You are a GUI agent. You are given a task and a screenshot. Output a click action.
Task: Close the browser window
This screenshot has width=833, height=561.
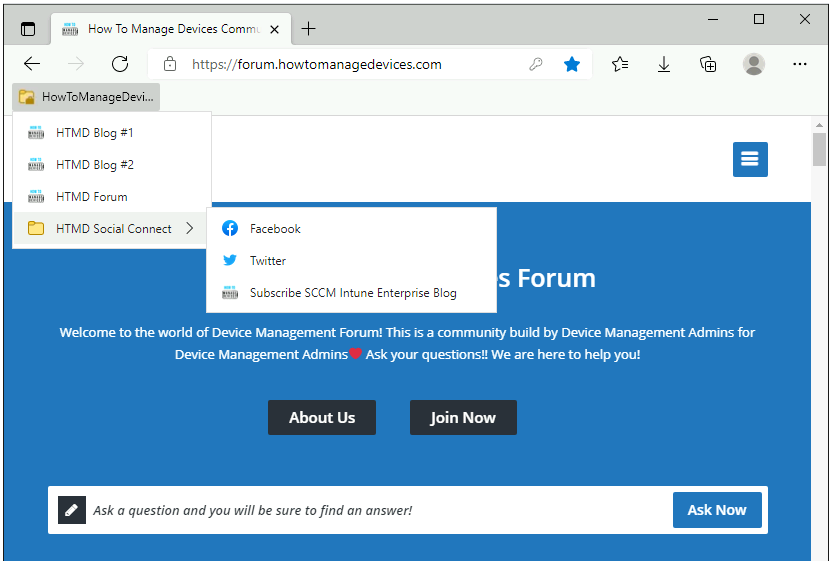(805, 20)
